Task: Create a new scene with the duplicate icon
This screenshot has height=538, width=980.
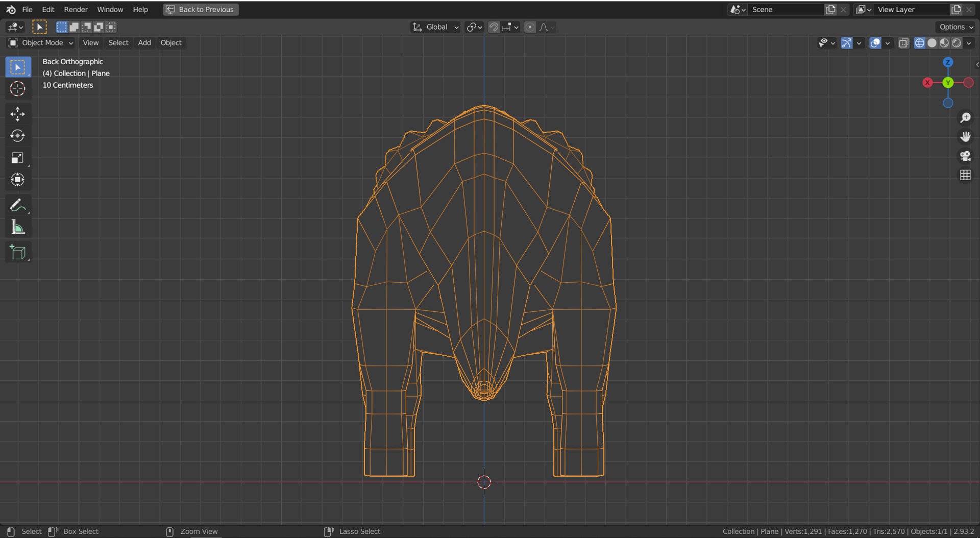Action: coord(830,9)
